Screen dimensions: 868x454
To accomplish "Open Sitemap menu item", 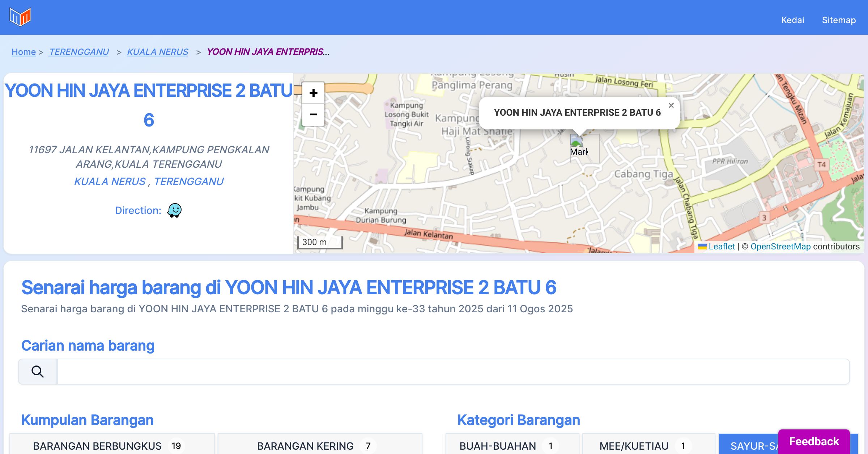I will (839, 20).
